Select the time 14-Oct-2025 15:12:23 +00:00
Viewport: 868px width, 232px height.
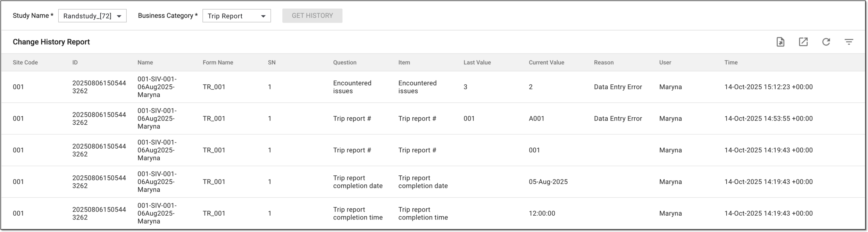coord(768,87)
